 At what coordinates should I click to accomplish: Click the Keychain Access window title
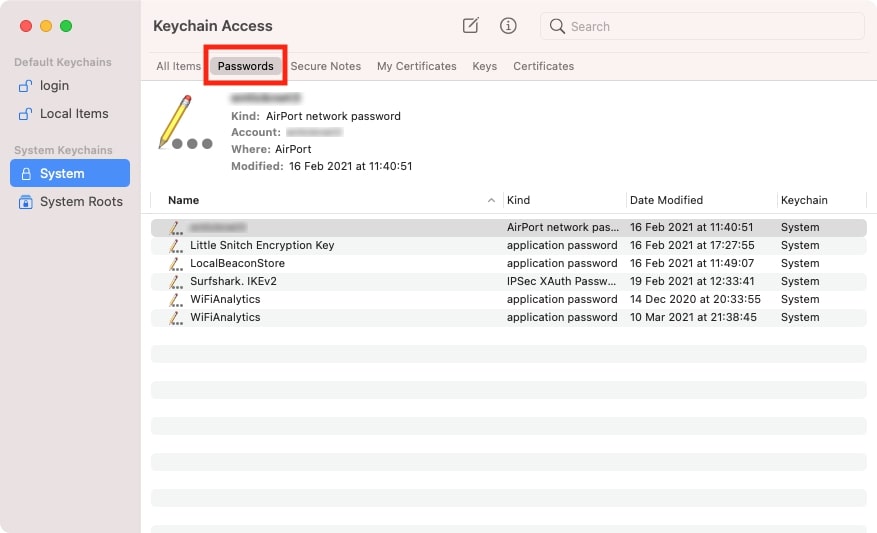213,26
